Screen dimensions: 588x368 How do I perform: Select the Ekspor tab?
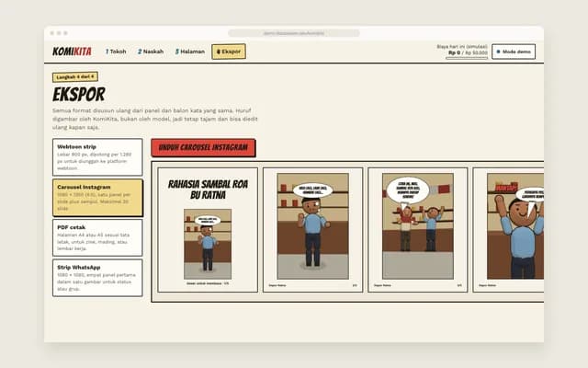(229, 52)
